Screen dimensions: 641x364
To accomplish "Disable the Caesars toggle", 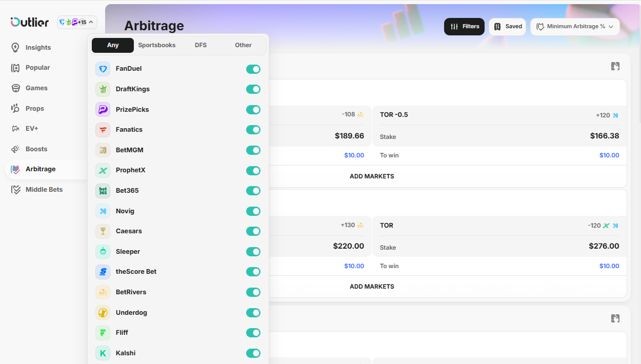I will 253,231.
